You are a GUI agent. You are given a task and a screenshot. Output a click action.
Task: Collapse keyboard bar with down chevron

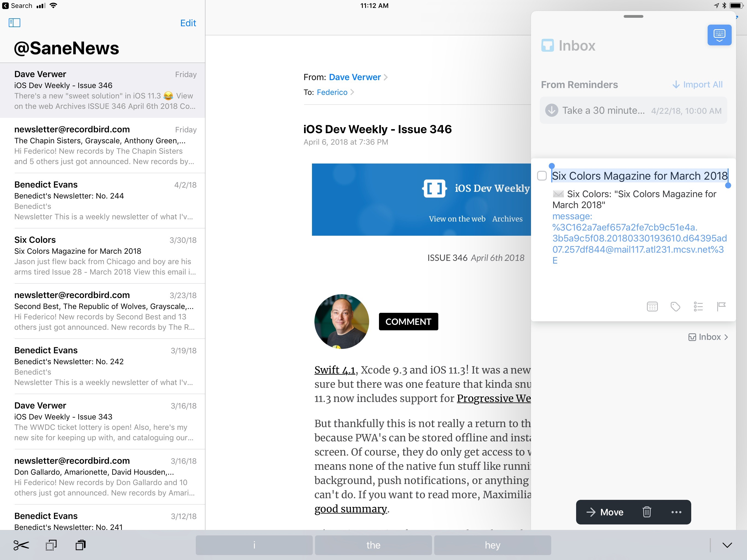[727, 545]
